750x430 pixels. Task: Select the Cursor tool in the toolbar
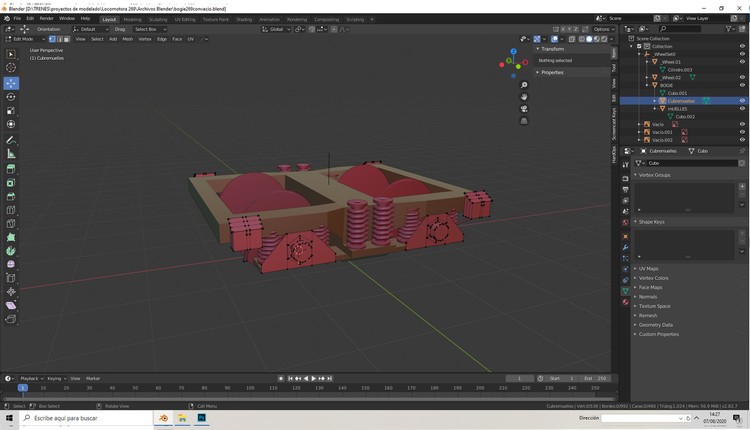[11, 68]
